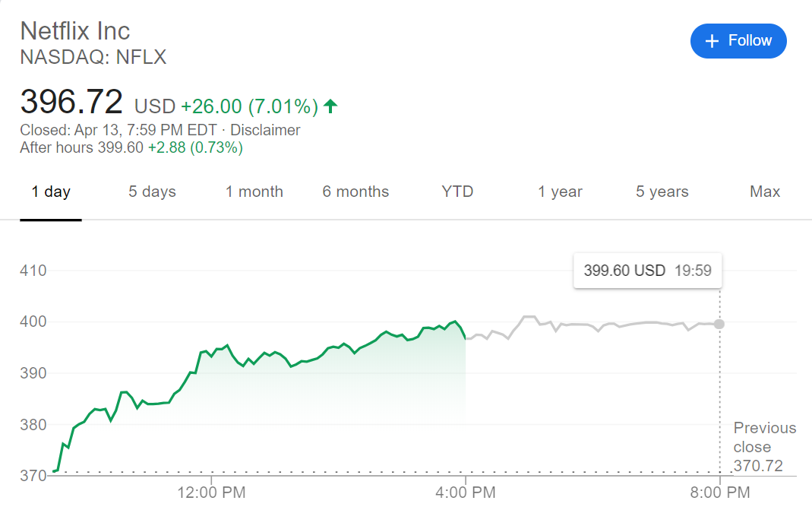Switch to the 1 month range
The width and height of the screenshot is (812, 510).
[x=254, y=192]
